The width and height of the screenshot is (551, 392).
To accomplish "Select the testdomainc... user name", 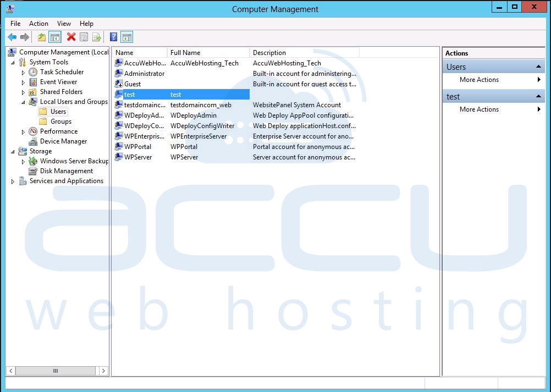I will (145, 104).
